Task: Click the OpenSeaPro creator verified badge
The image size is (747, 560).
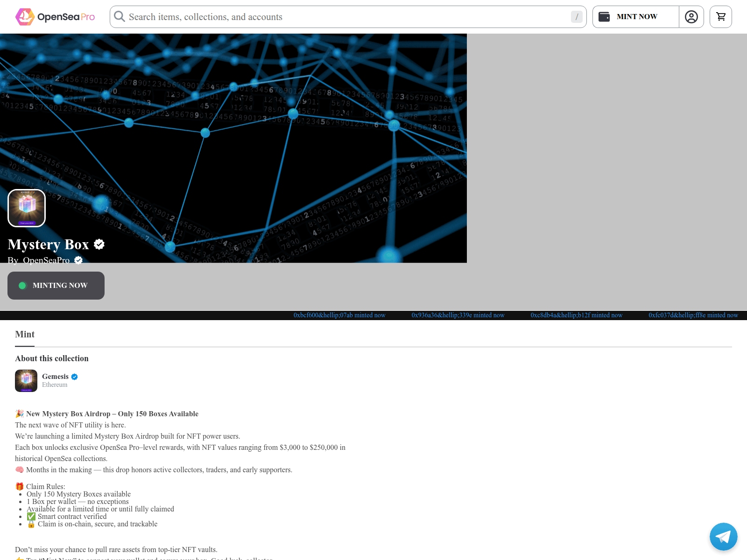Action: click(x=78, y=260)
